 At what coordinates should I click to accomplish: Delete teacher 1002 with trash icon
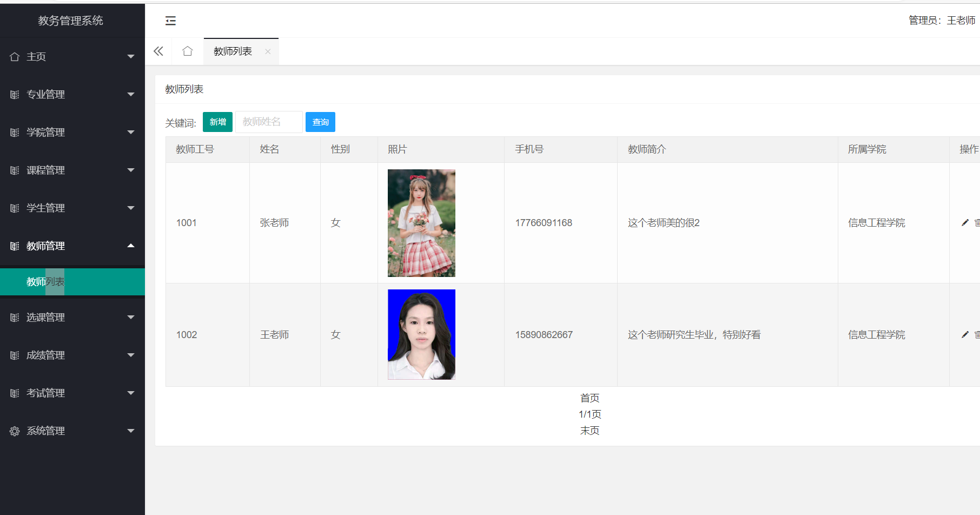[977, 335]
